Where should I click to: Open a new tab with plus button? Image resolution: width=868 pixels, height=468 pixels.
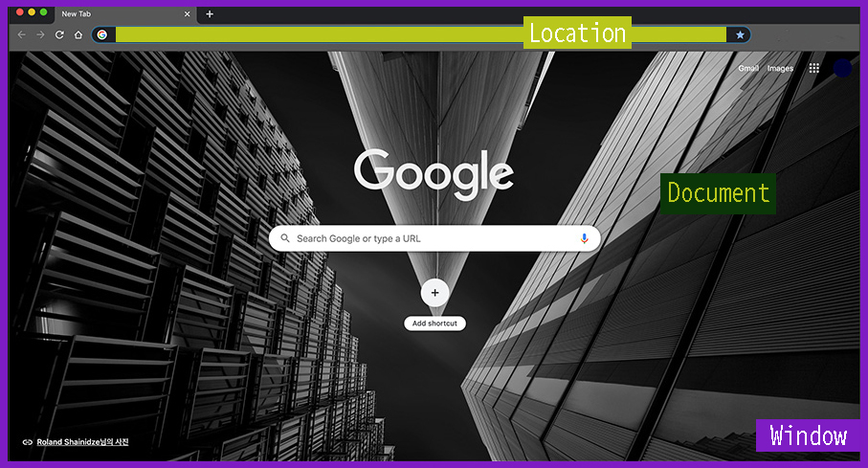210,13
